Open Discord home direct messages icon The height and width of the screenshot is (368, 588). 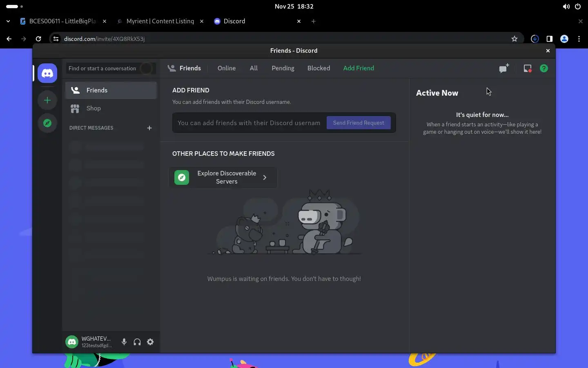coord(47,73)
